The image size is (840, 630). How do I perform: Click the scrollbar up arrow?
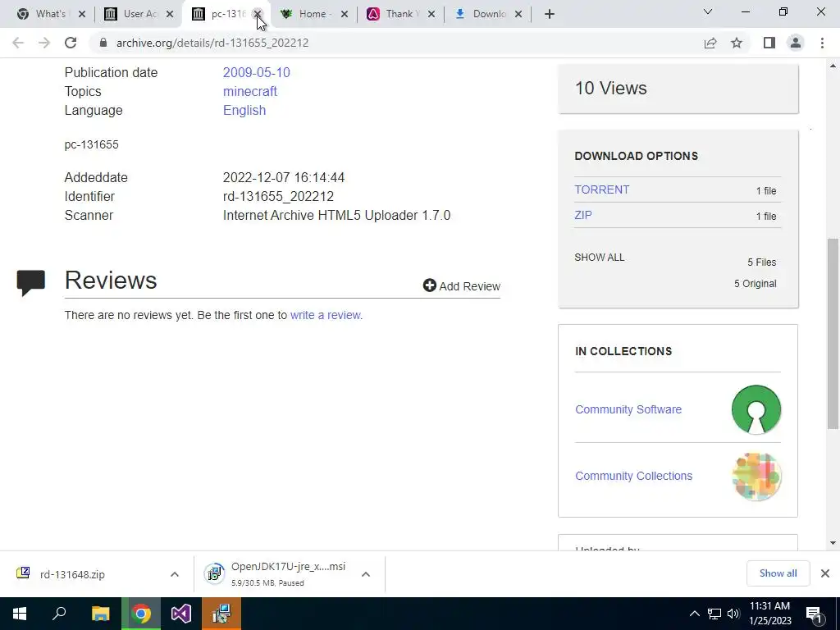tap(833, 66)
